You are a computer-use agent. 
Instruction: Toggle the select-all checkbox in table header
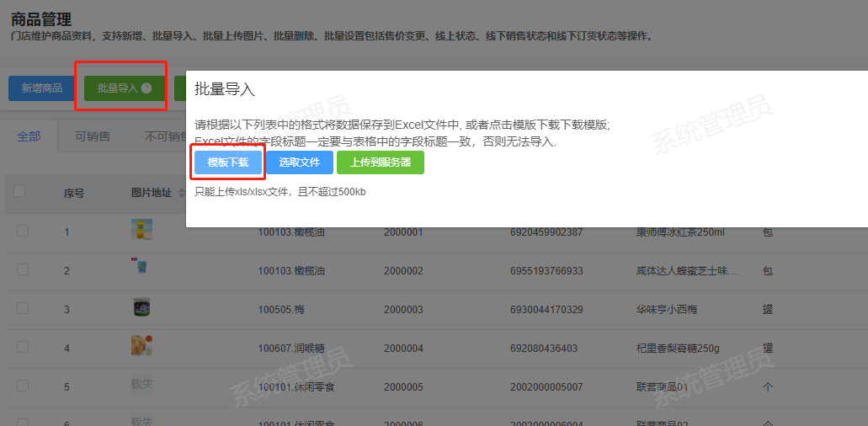(19, 191)
